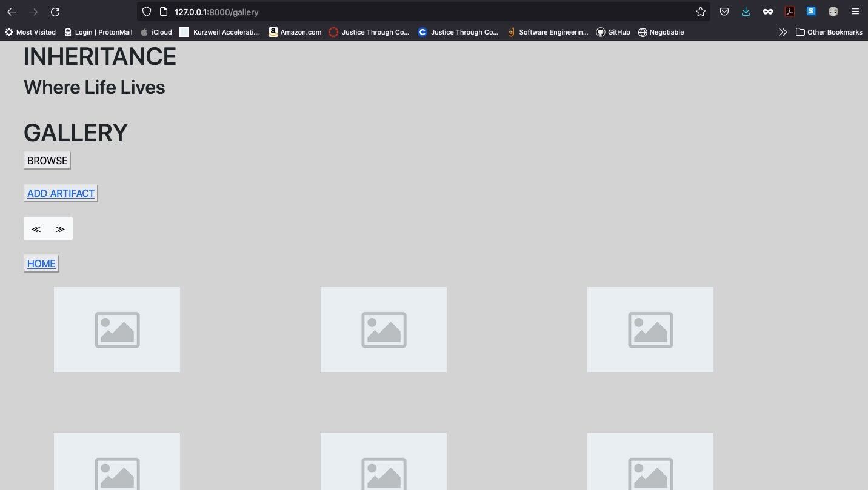The width and height of the screenshot is (868, 490).
Task: Open the Negotiable bookmark
Action: point(661,32)
